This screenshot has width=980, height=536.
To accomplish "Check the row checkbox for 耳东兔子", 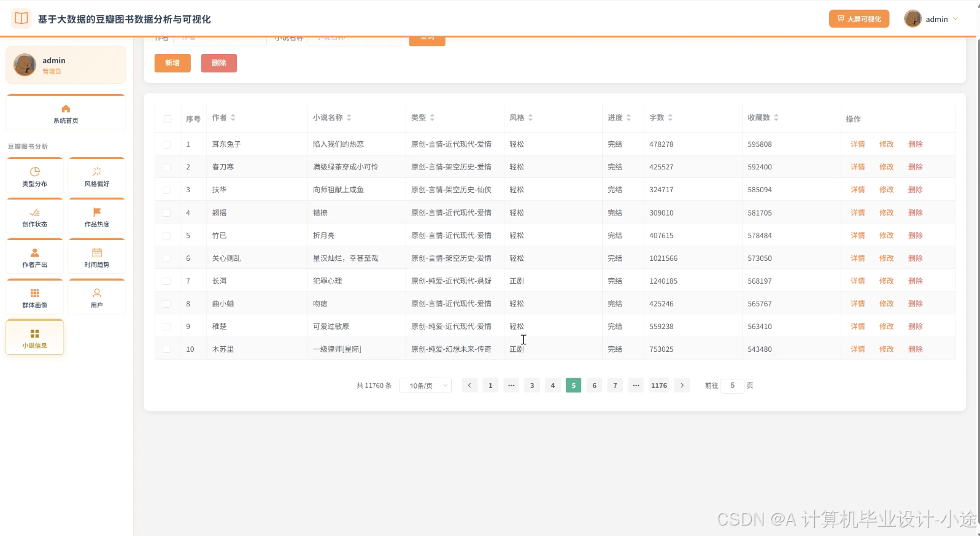I will [x=166, y=144].
